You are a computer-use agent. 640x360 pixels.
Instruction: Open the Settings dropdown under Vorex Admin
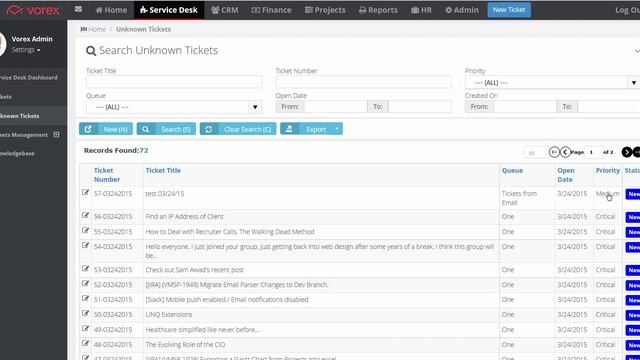[x=26, y=50]
